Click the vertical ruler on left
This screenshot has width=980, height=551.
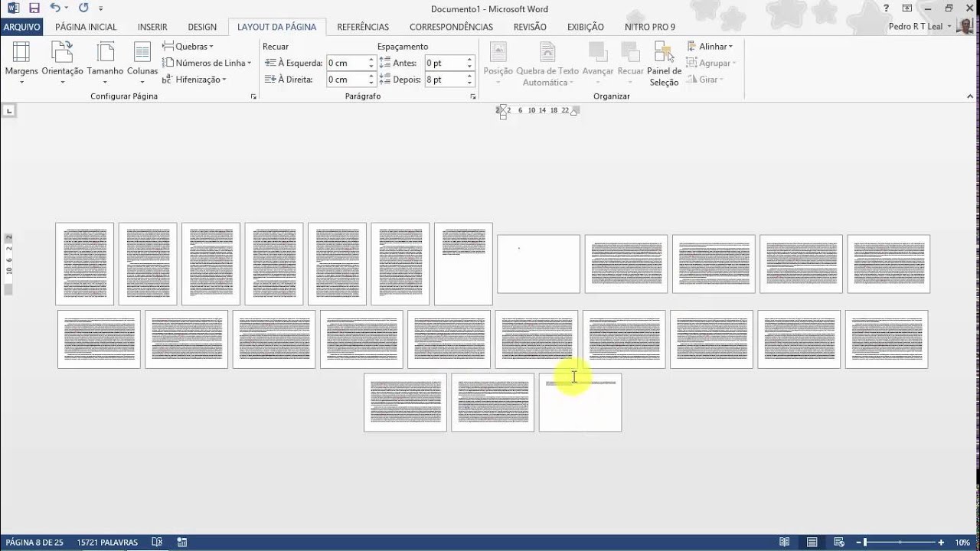point(9,265)
